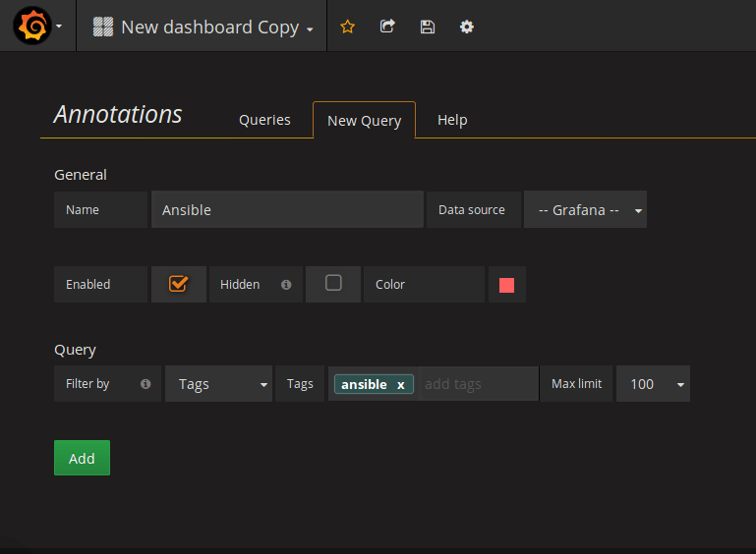Open the Help tab
756x554 pixels.
(x=452, y=120)
